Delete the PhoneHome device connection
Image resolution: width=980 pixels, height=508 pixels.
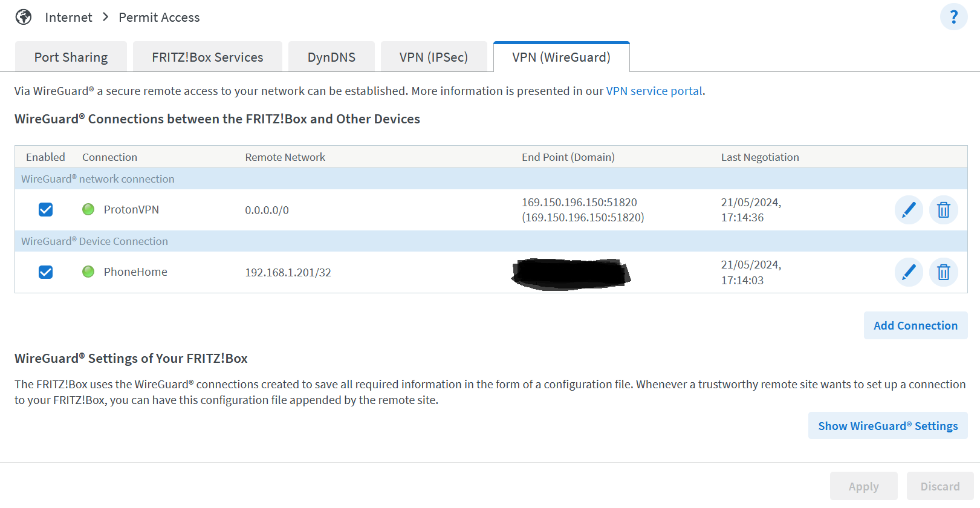[943, 272]
